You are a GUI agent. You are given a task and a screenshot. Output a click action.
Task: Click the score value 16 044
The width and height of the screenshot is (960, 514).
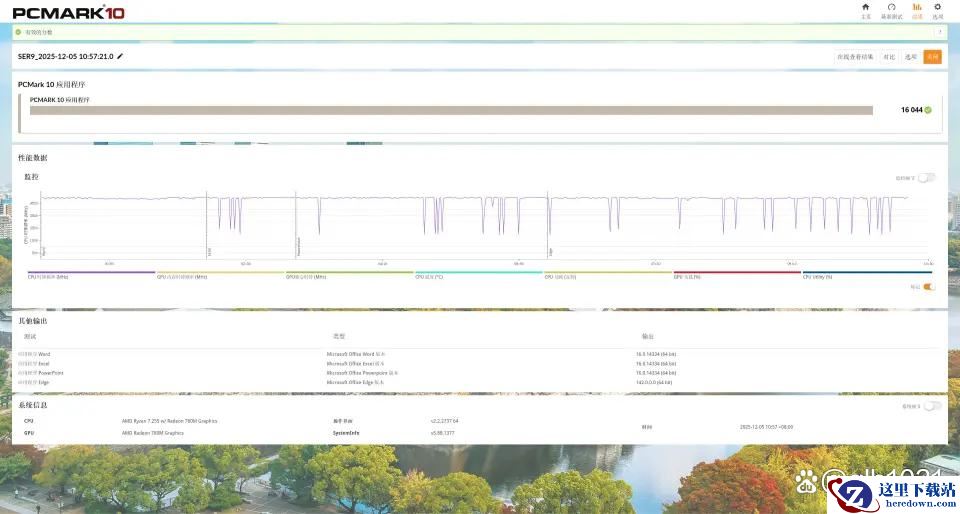(x=911, y=110)
